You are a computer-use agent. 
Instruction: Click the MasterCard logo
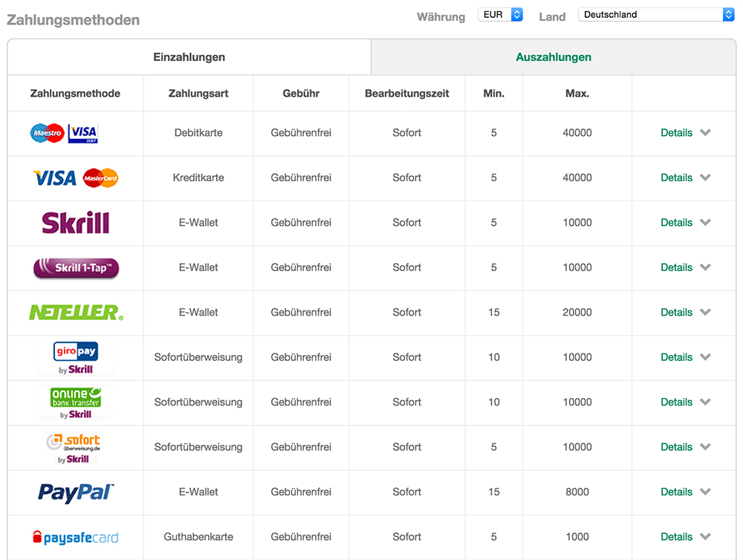pyautogui.click(x=100, y=178)
